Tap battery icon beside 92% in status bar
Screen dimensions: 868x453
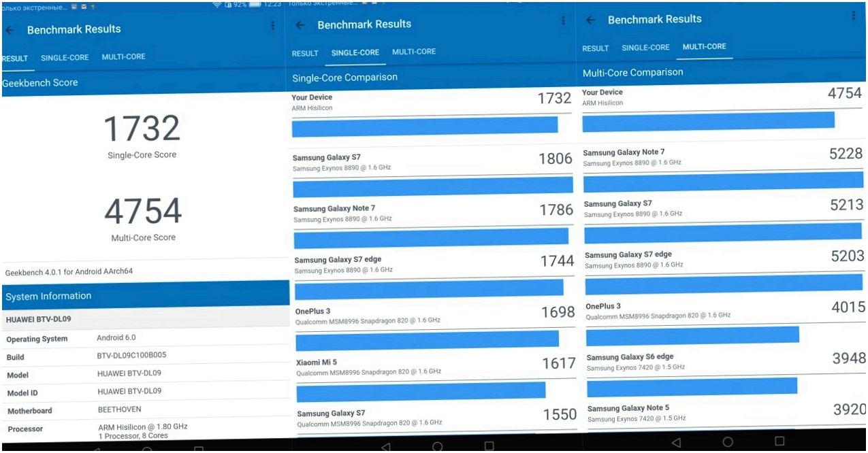click(255, 4)
